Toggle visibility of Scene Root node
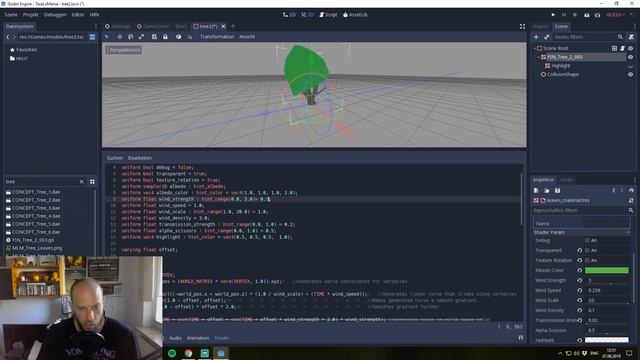Image resolution: width=640 pixels, height=360 pixels. 631,48
